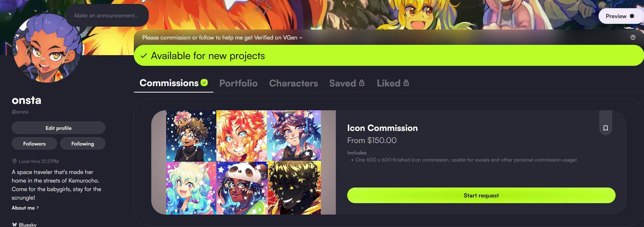Click the location pin icon by local time
This screenshot has width=644, height=227.
coord(15,161)
